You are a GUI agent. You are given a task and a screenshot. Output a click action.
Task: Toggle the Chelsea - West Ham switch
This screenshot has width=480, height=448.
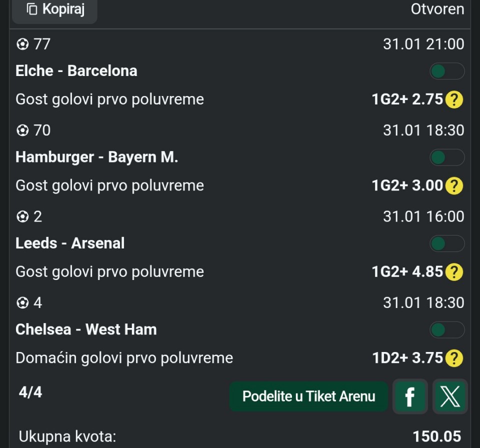tap(447, 330)
